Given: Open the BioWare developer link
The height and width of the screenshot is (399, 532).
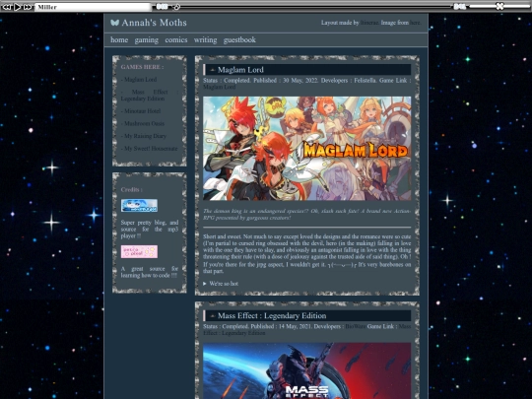Looking at the screenshot, I should (356, 326).
